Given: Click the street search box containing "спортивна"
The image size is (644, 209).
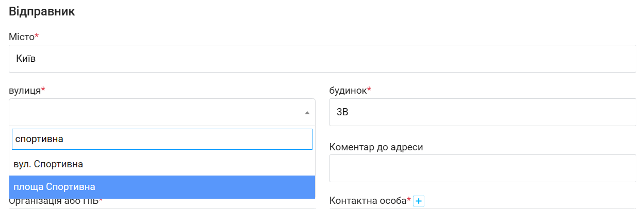Looking at the screenshot, I should point(162,139).
